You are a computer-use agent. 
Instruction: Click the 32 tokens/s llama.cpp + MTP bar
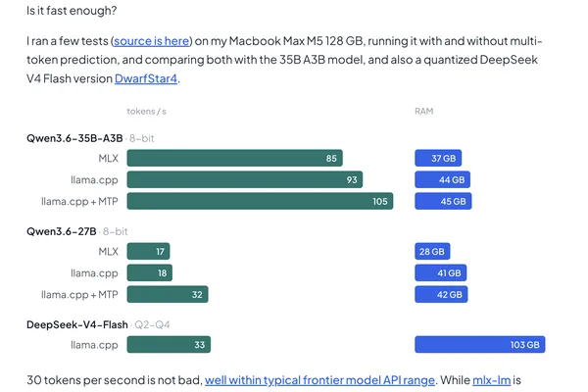(168, 294)
